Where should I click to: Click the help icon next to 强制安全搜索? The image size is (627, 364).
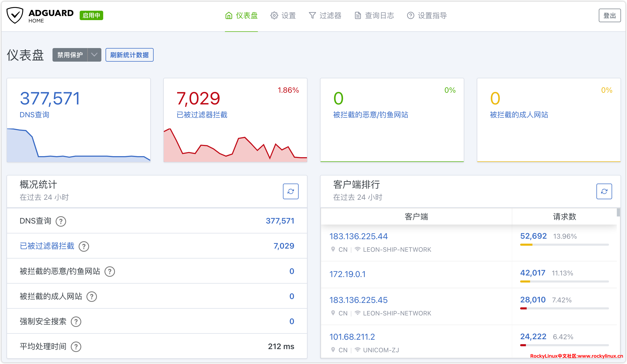pos(76,322)
